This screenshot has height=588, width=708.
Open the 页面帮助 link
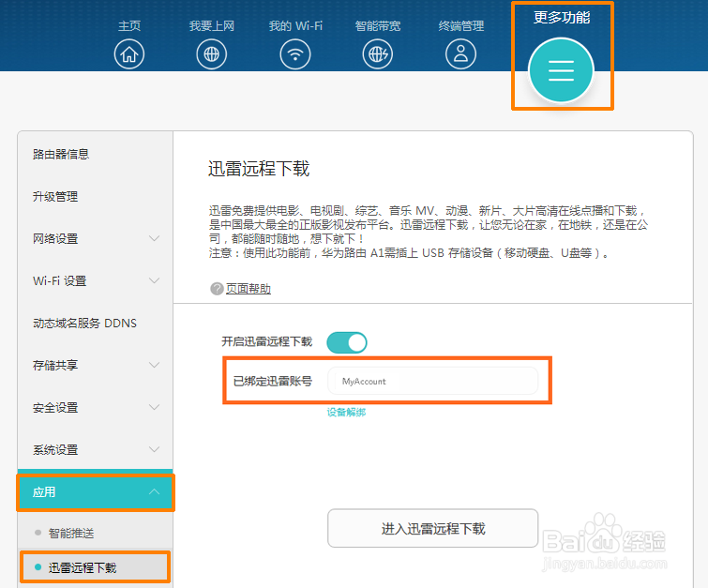(248, 289)
